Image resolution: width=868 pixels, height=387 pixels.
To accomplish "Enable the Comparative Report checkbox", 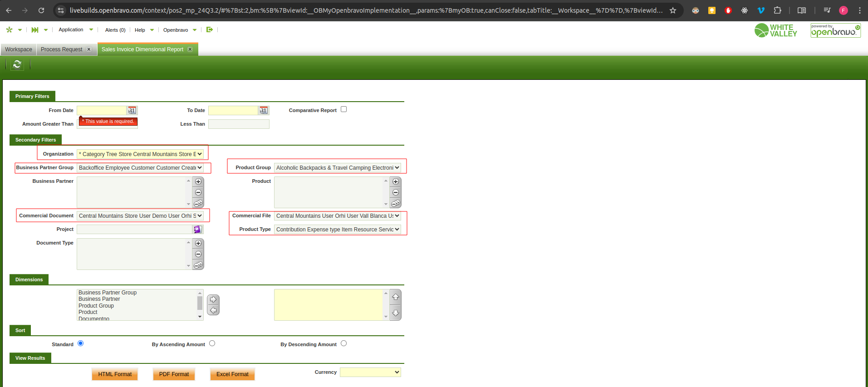I will click(x=343, y=109).
